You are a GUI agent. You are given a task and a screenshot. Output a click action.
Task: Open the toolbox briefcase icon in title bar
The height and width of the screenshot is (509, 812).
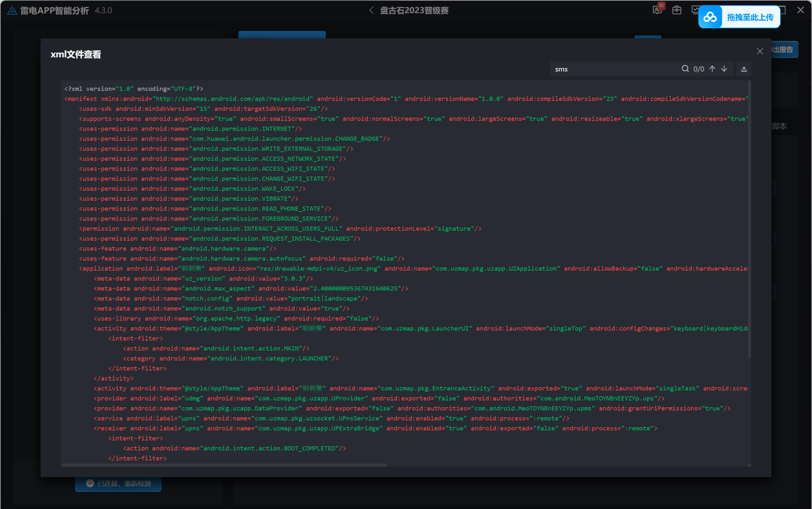(x=677, y=10)
